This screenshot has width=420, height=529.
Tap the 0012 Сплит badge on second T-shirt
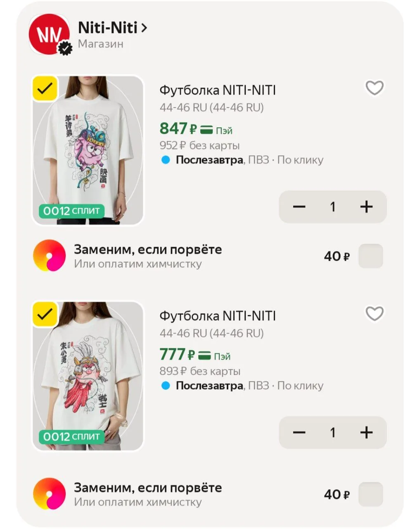[72, 436]
